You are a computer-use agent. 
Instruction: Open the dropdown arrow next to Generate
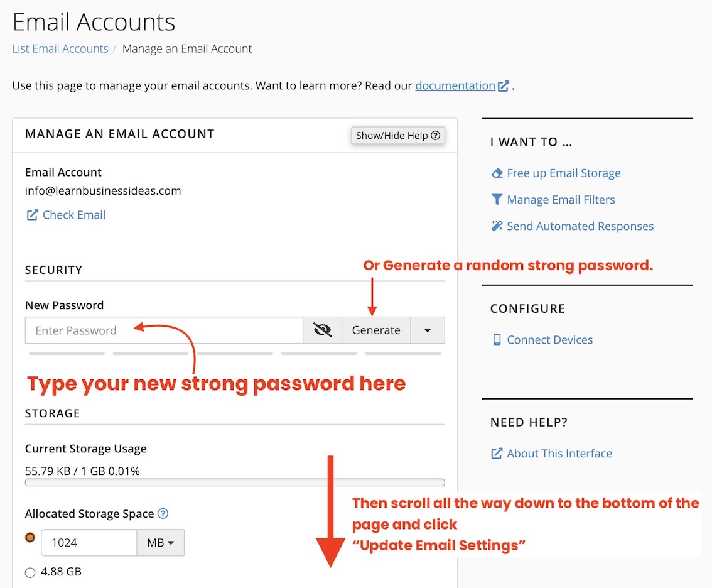point(428,330)
